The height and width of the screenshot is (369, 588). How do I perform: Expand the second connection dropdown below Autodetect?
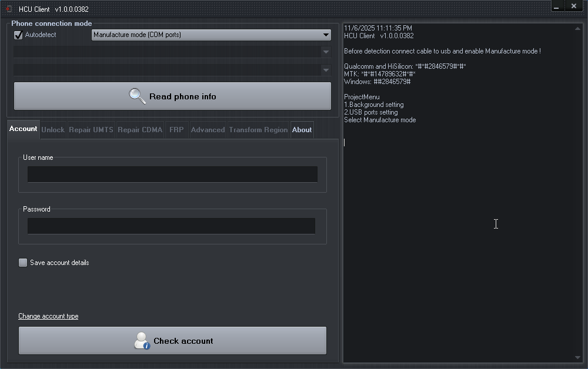tap(172, 52)
